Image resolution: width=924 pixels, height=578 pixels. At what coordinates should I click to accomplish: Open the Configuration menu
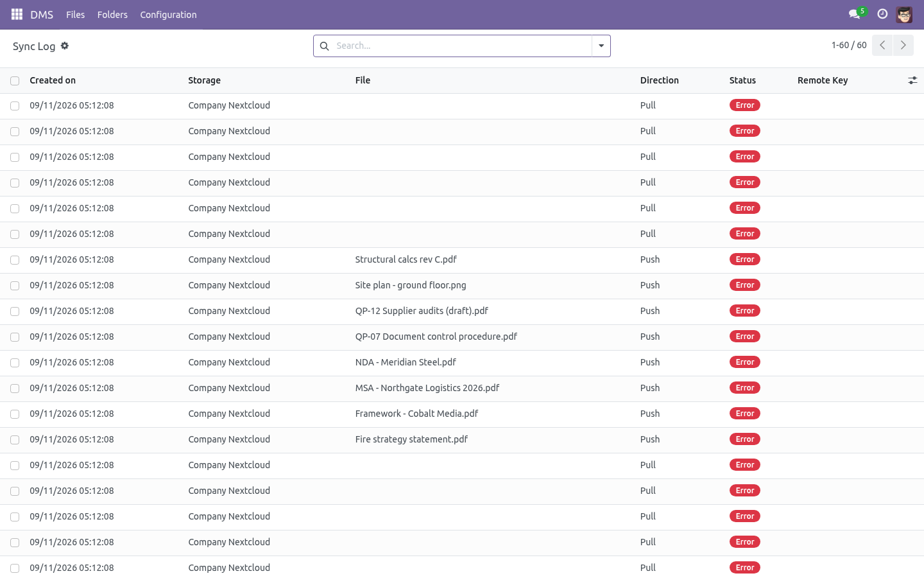168,15
